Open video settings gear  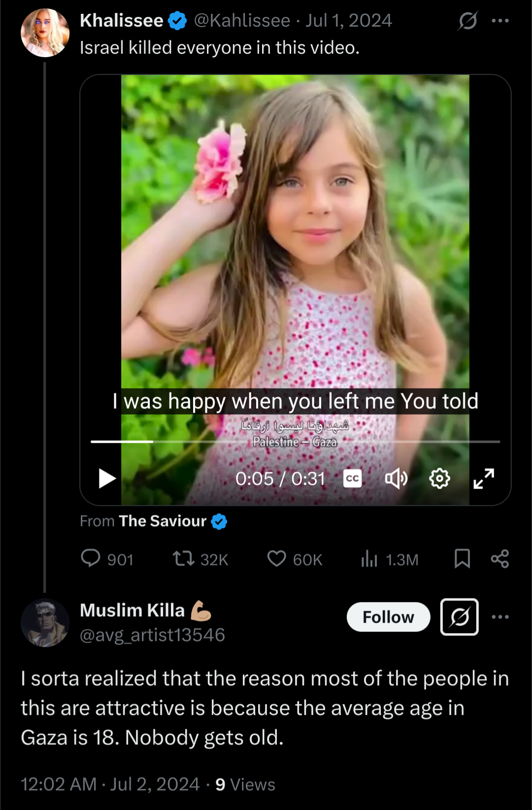click(439, 478)
